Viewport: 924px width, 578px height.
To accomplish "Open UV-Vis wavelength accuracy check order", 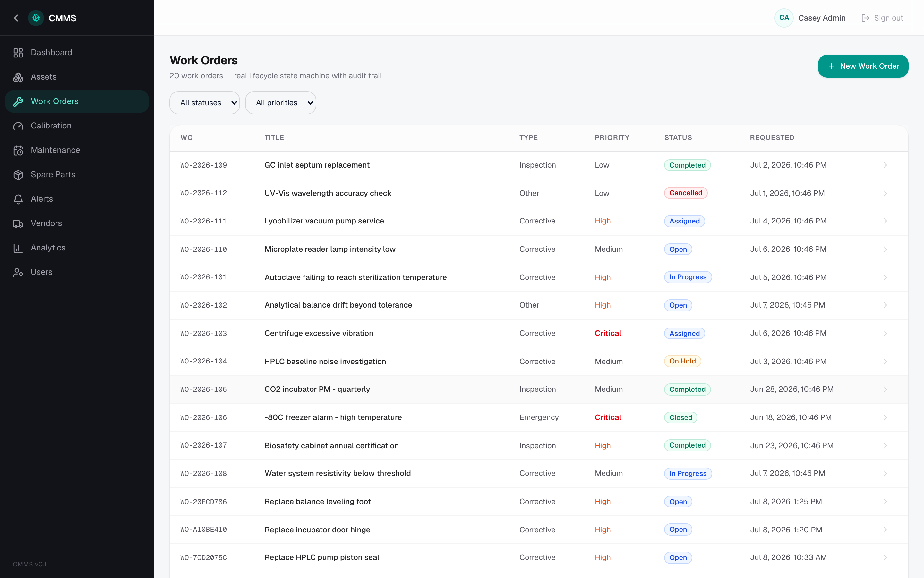I will point(328,193).
